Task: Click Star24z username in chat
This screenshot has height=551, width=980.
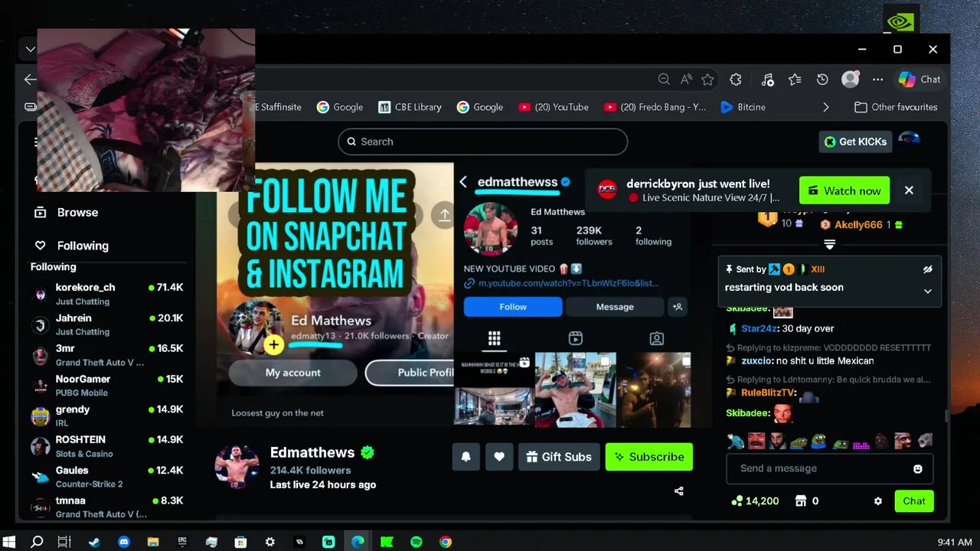Action: click(x=759, y=328)
